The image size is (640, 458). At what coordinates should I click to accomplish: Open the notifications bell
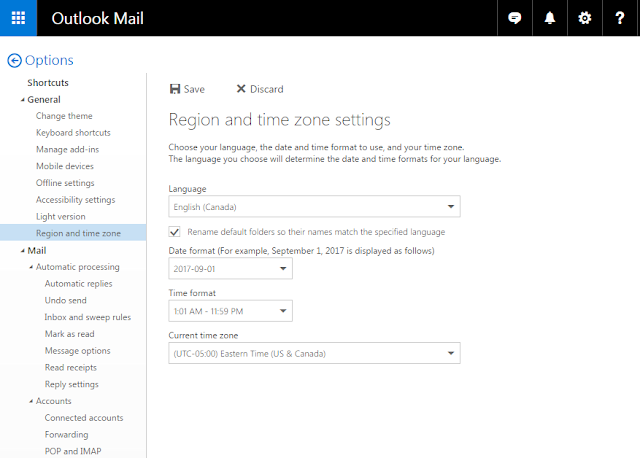[x=550, y=18]
